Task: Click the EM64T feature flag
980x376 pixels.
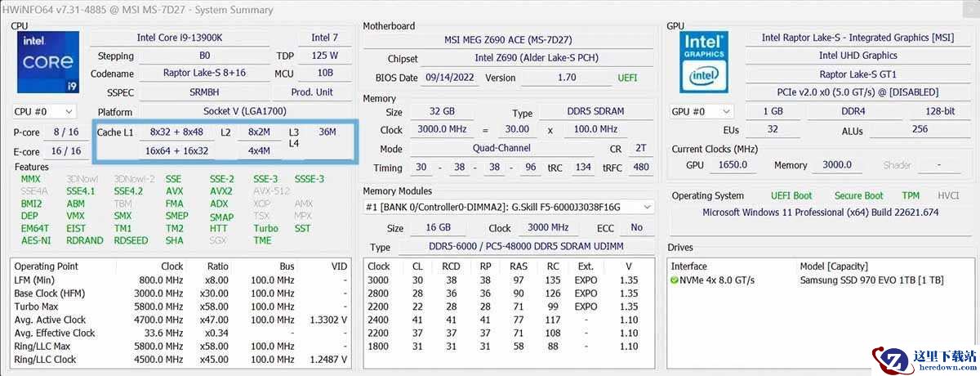Action: [x=35, y=229]
